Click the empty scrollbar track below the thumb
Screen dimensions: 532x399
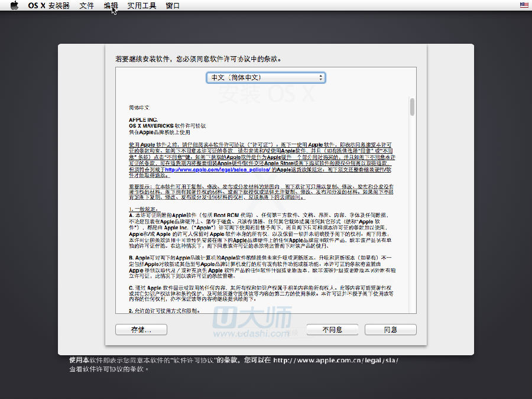point(411,236)
